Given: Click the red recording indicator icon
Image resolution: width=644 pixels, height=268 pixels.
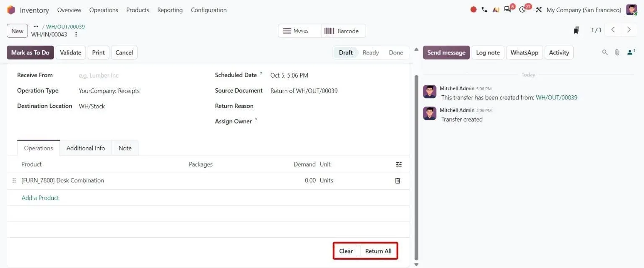Looking at the screenshot, I should click(x=473, y=9).
